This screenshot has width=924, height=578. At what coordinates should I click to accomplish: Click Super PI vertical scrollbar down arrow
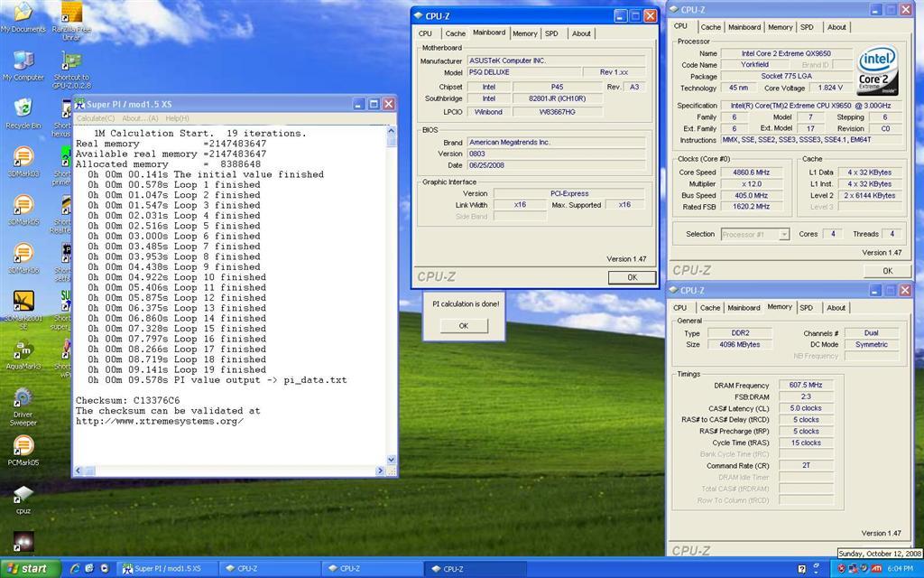click(x=392, y=460)
